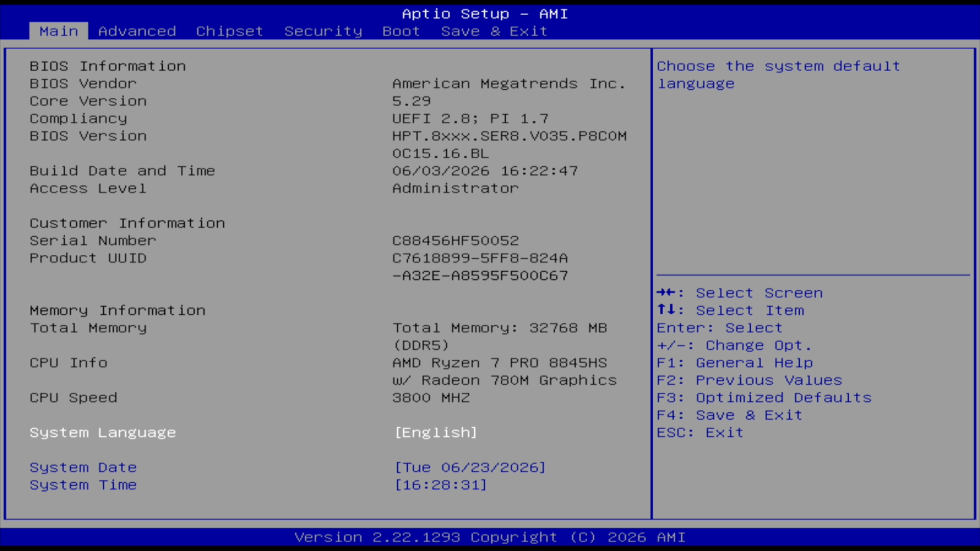Click the F1: General Help hint
The image size is (980, 551).
734,363
